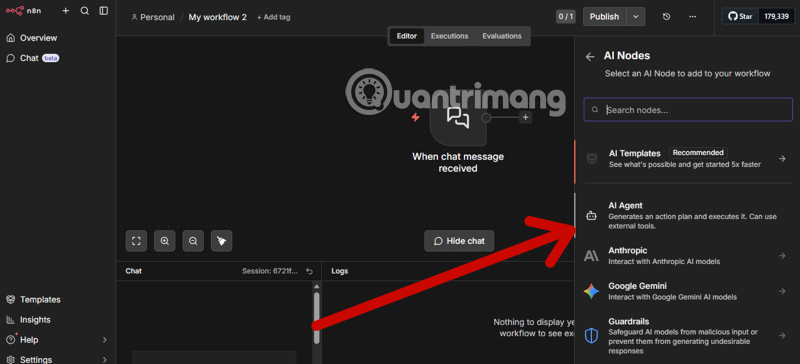Expand Guardrails with its arrow
Image resolution: width=800 pixels, height=364 pixels.
[x=782, y=335]
